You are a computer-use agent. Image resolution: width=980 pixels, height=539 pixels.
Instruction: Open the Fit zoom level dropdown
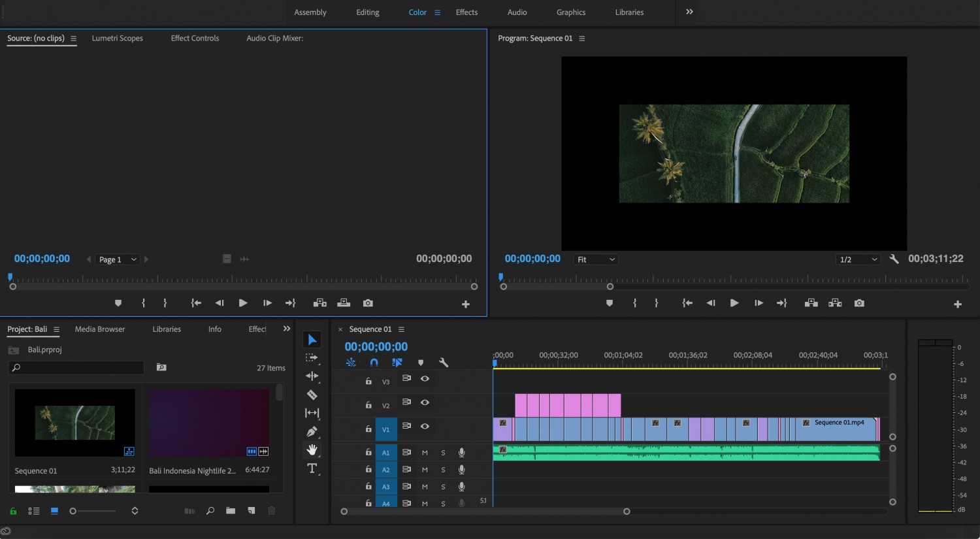coord(596,259)
